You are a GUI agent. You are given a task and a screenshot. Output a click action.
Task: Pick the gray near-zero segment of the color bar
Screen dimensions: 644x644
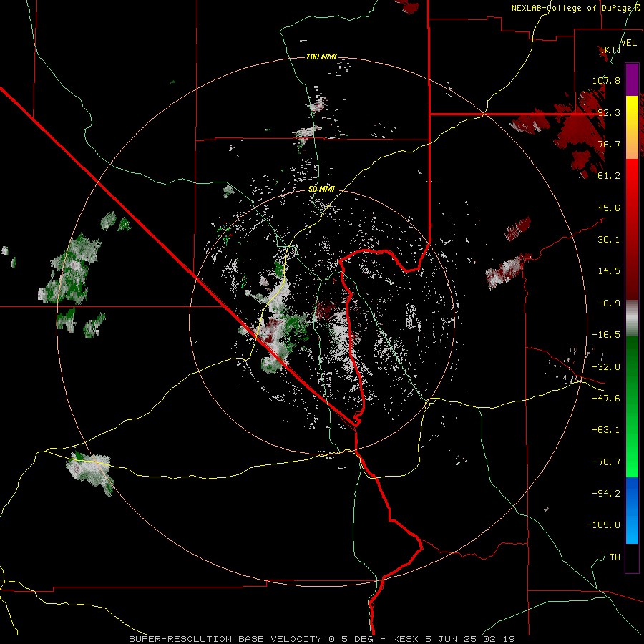click(632, 318)
